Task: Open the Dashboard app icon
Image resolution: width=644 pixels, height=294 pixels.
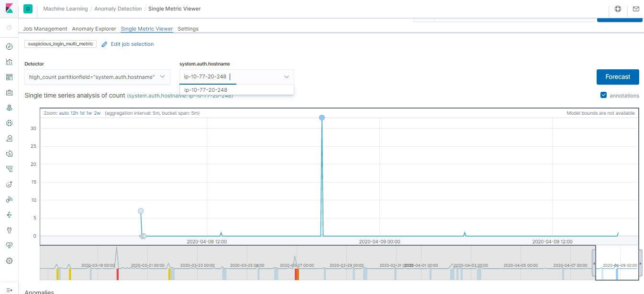Action: tap(9, 77)
